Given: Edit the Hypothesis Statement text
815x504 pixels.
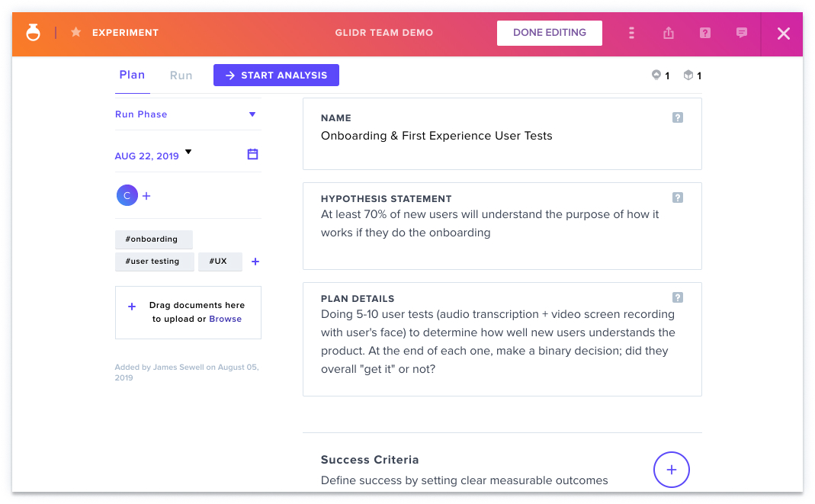Looking at the screenshot, I should [x=489, y=223].
